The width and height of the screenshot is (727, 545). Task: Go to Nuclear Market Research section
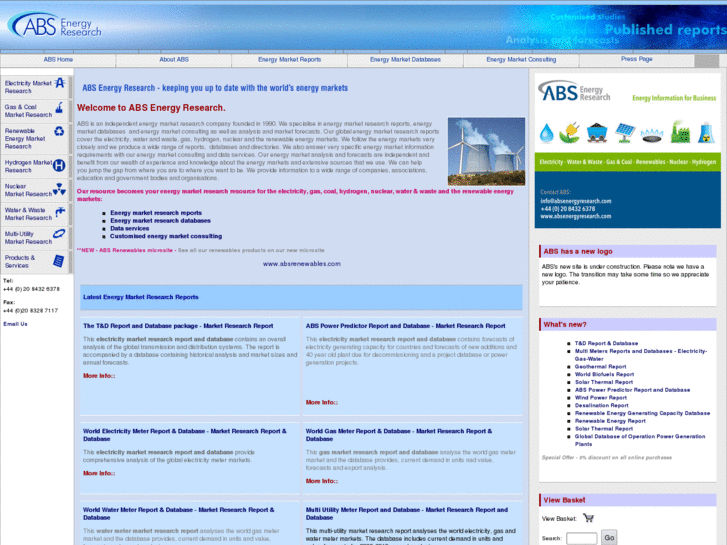point(28,190)
